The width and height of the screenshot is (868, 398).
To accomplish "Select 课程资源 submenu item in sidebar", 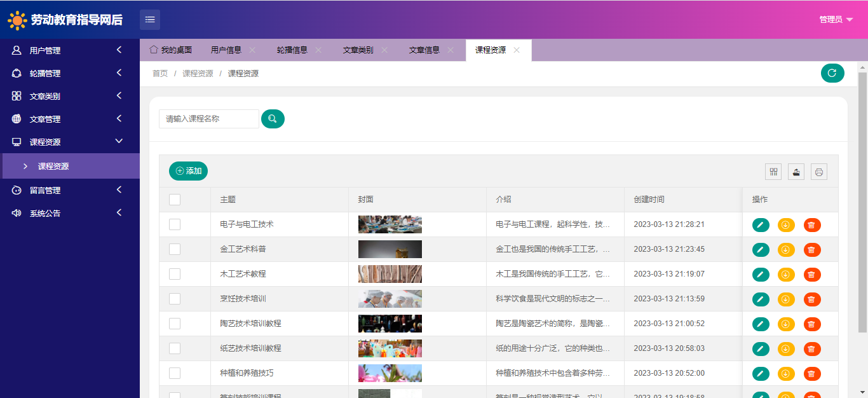I will (70, 166).
